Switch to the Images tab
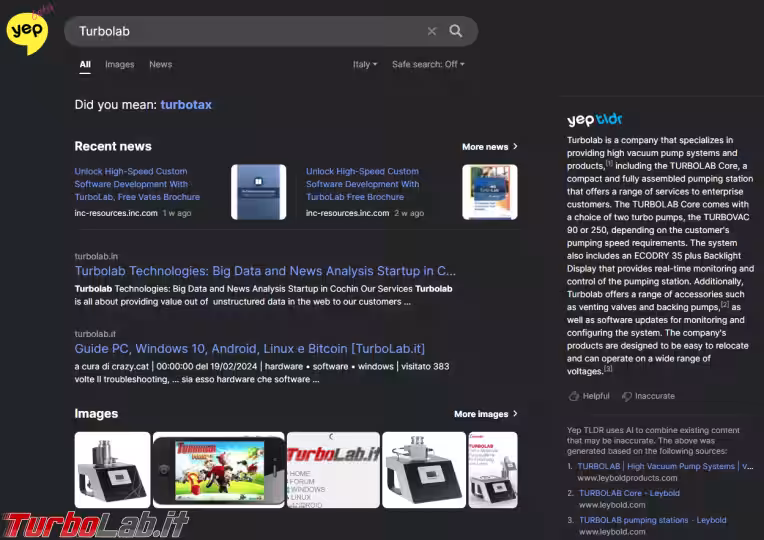This screenshot has height=540, width=764. pos(119,64)
